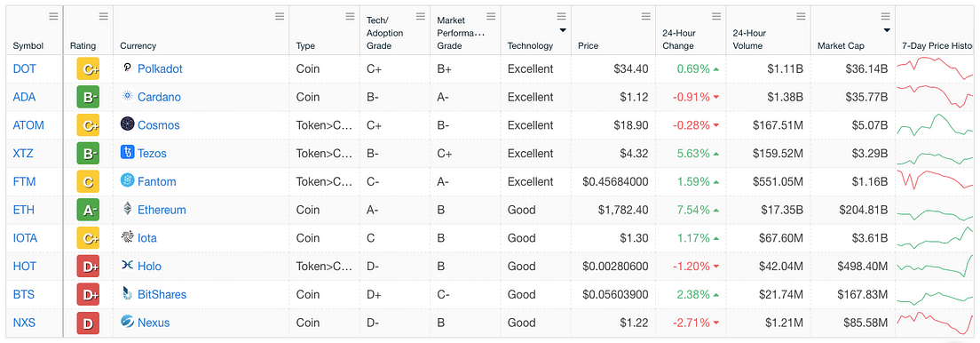Click the Tezos logo icon
The width and height of the screenshot is (980, 343).
(x=127, y=153)
